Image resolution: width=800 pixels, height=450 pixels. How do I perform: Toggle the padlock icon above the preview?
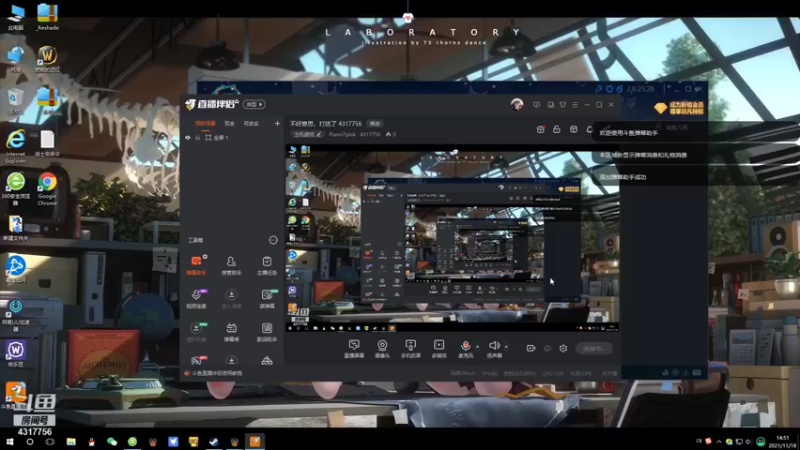[557, 130]
